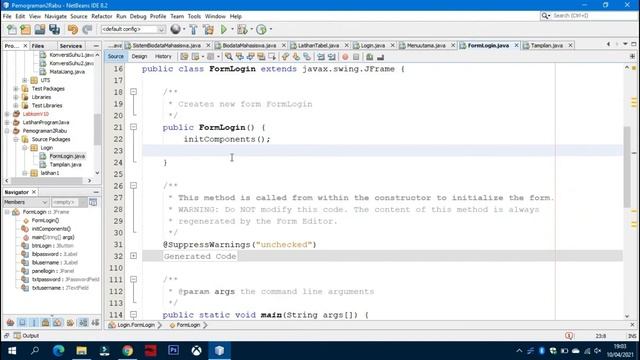Image resolution: width=640 pixels, height=360 pixels.
Task: Toggle Sort by Source in Navigator
Action: pos(96,322)
